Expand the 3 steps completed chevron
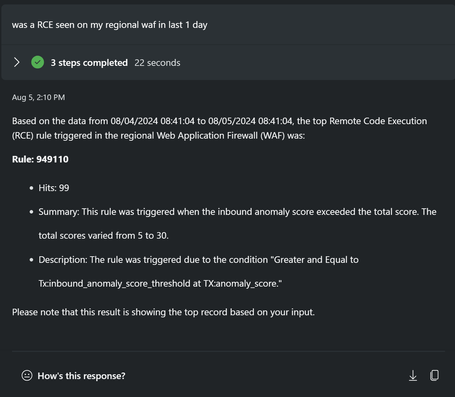Viewport: 455px width, 397px height. click(17, 62)
